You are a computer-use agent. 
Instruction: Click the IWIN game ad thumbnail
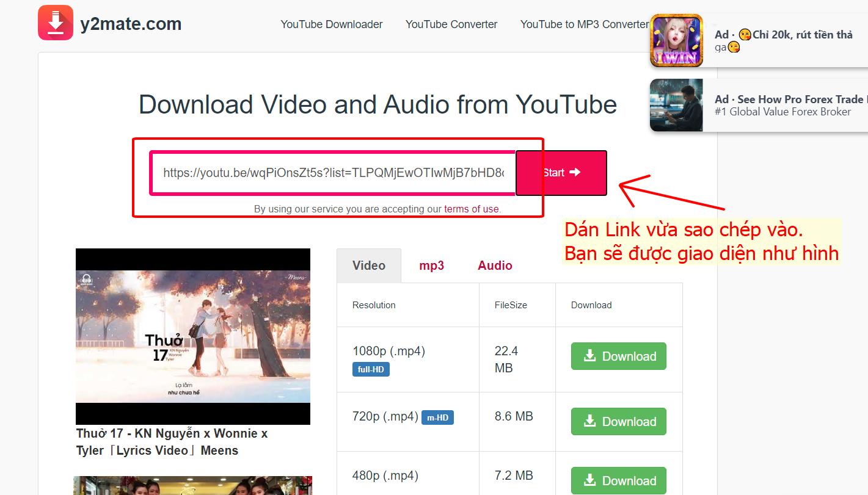coord(676,41)
